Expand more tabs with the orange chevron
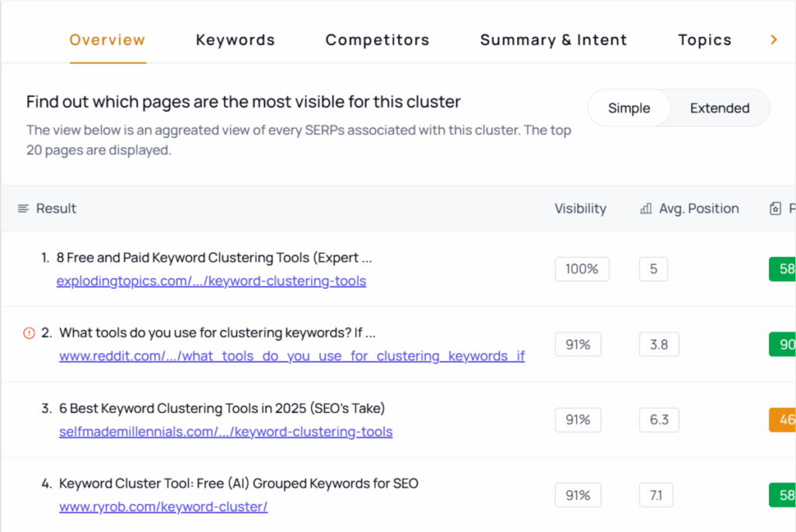Viewport: 796px width, 532px height. click(x=773, y=40)
